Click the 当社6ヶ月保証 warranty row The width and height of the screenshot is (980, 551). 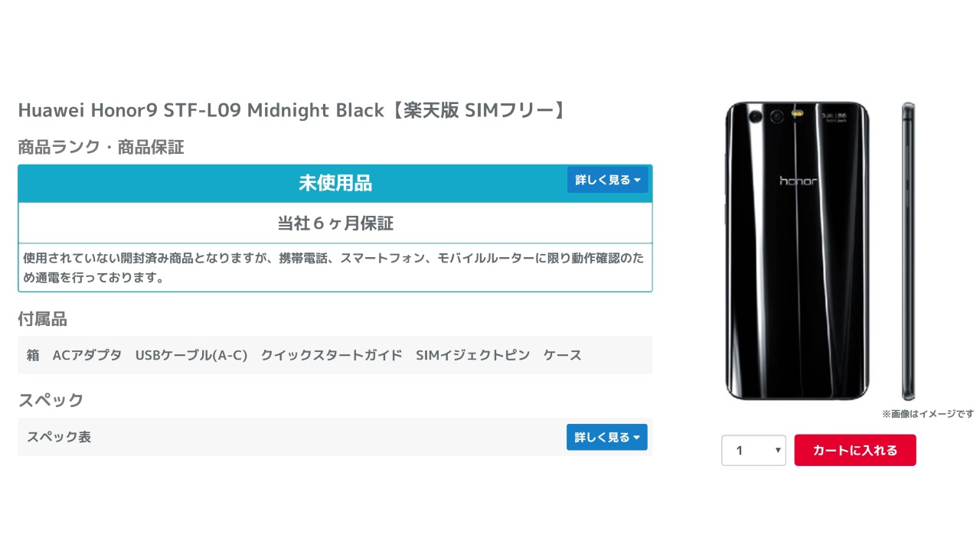point(335,223)
